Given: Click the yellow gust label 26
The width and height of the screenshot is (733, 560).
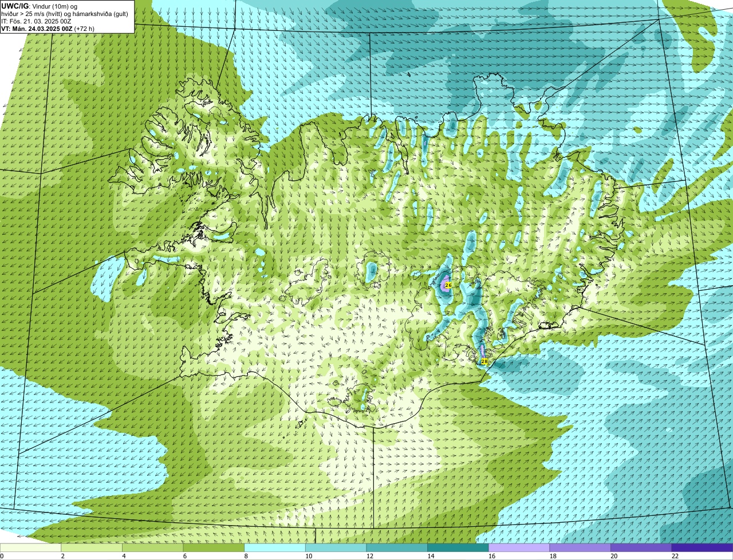Looking at the screenshot, I should click(448, 285).
